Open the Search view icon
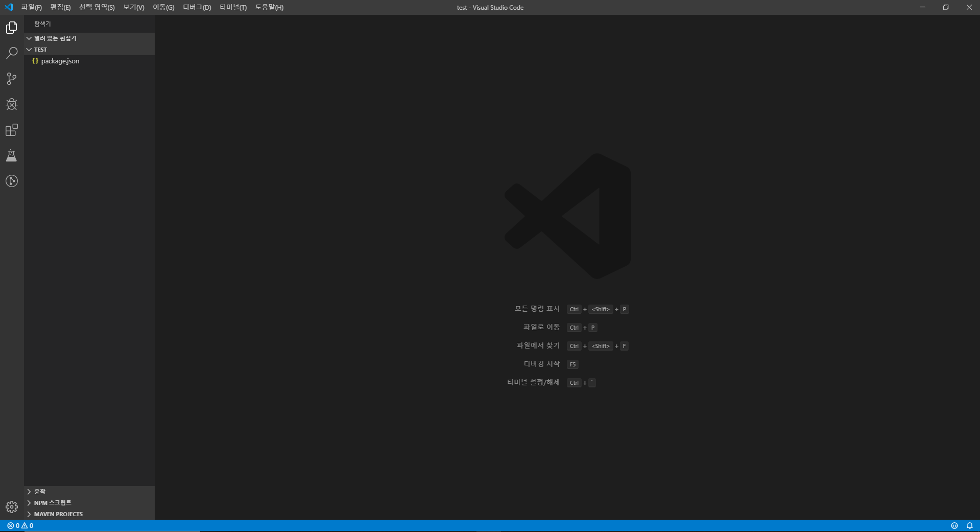Image resolution: width=980 pixels, height=532 pixels. tap(12, 53)
